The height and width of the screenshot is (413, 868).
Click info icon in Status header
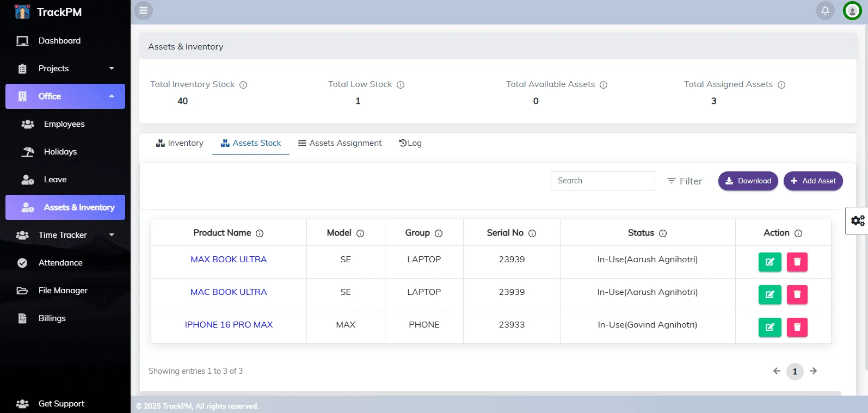click(663, 233)
